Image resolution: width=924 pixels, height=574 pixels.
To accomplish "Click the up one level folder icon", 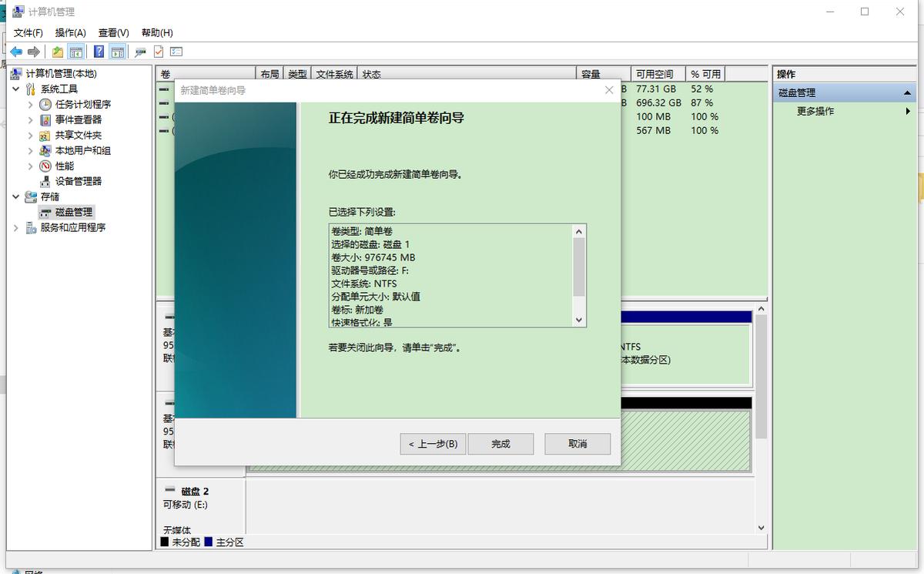I will point(57,52).
